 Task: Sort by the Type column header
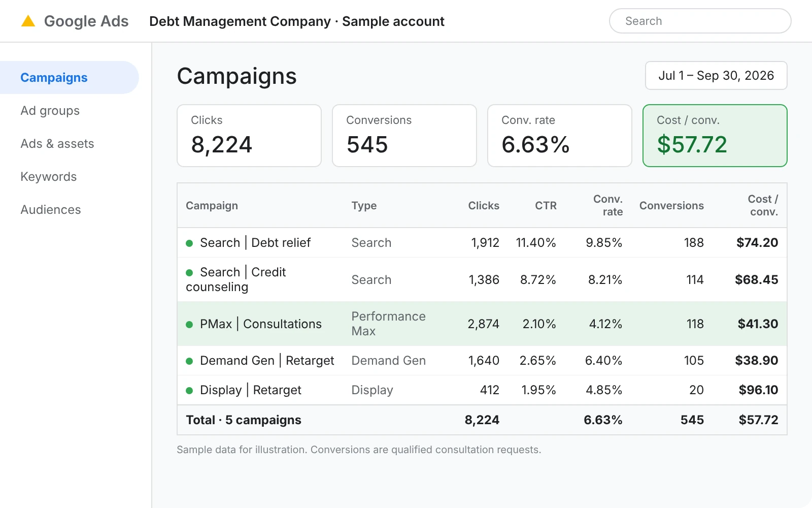tap(364, 205)
